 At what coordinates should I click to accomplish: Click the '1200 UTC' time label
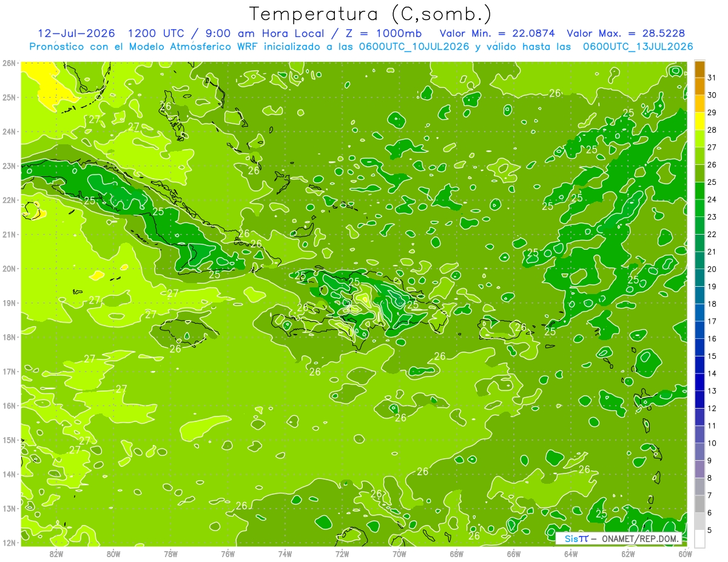coord(158,33)
